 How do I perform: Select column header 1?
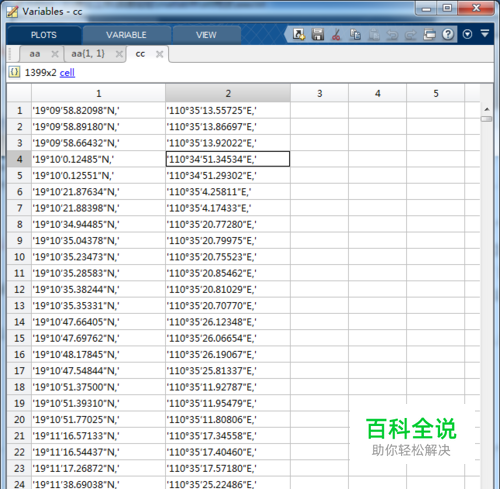coord(99,93)
